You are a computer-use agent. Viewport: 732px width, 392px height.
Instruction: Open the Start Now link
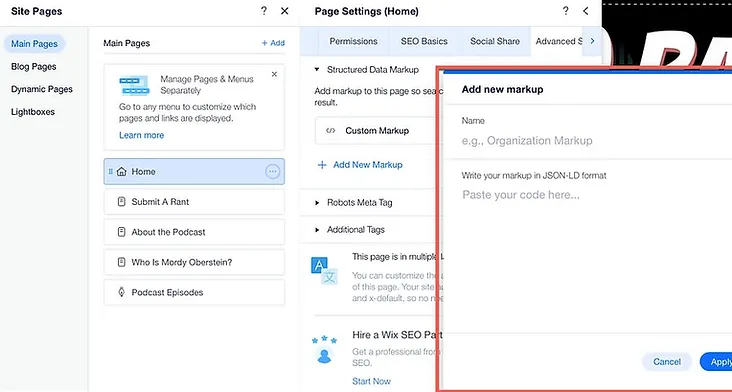372,381
